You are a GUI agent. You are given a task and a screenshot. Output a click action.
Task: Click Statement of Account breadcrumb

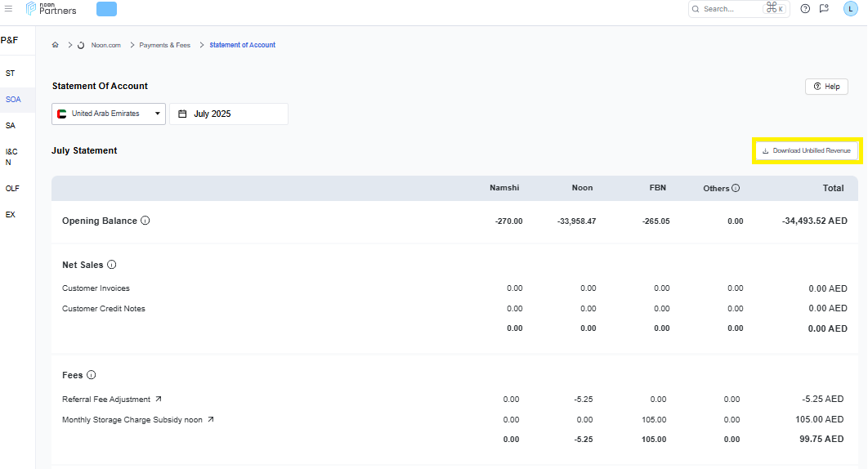pos(242,45)
